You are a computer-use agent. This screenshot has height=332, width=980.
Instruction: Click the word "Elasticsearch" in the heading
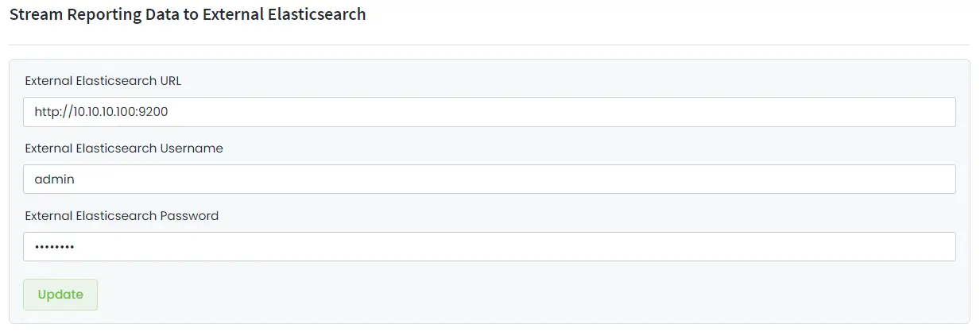coord(318,14)
